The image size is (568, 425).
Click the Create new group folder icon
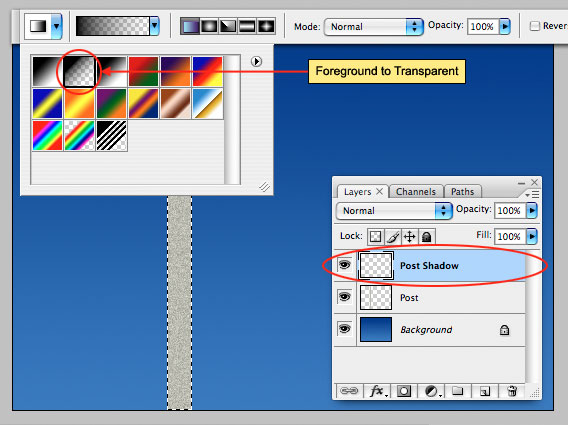[458, 391]
